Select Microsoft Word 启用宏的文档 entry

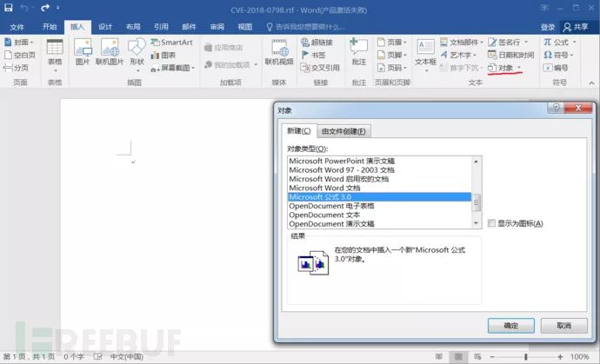coord(380,179)
